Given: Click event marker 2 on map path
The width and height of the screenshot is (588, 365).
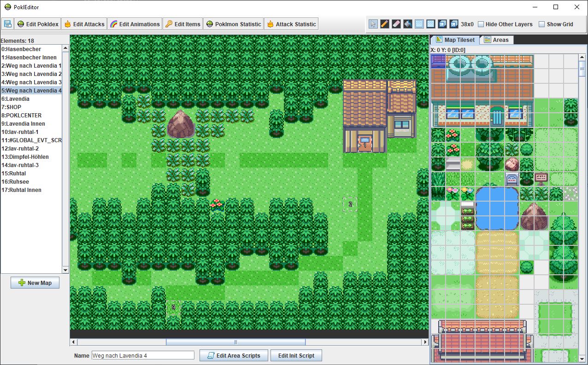Looking at the screenshot, I should (x=350, y=204).
